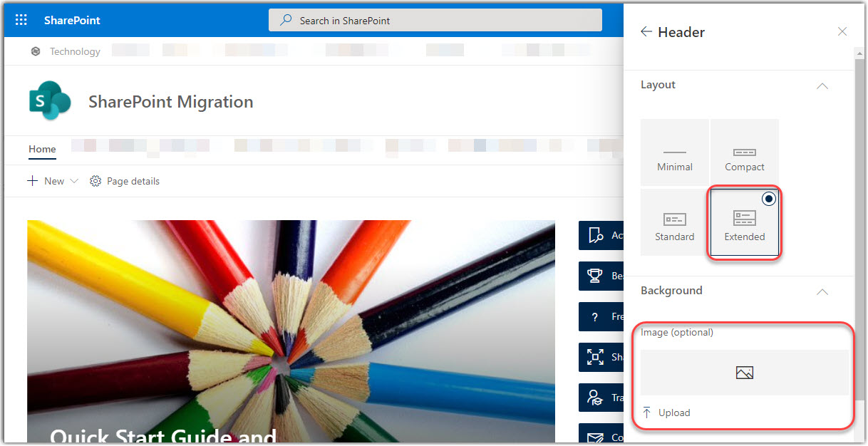Select the Compact header layout option

coord(744,152)
